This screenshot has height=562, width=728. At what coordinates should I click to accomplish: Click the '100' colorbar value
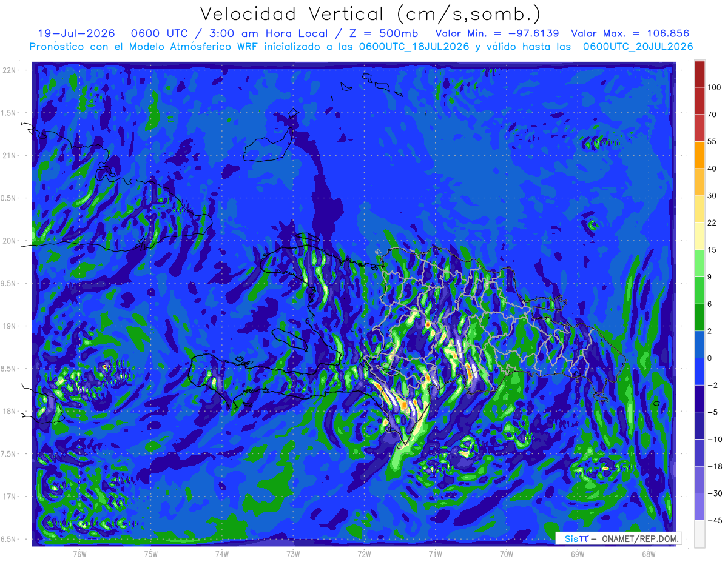click(713, 88)
